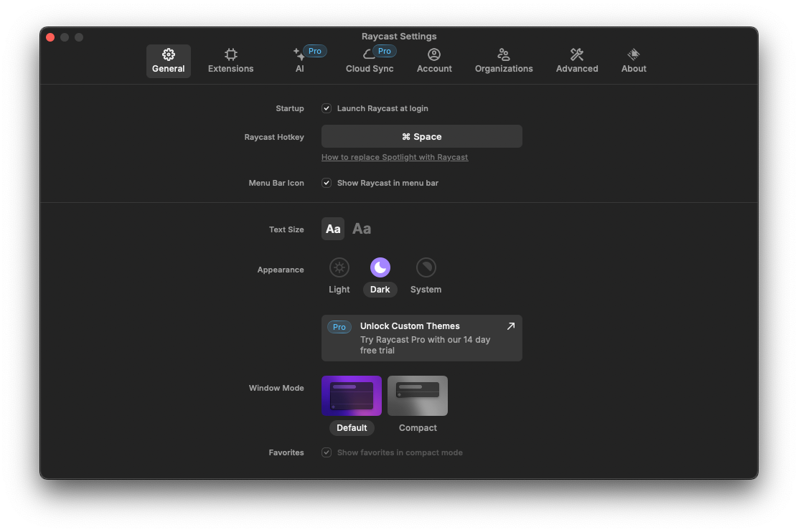Select the System appearance icon

426,267
